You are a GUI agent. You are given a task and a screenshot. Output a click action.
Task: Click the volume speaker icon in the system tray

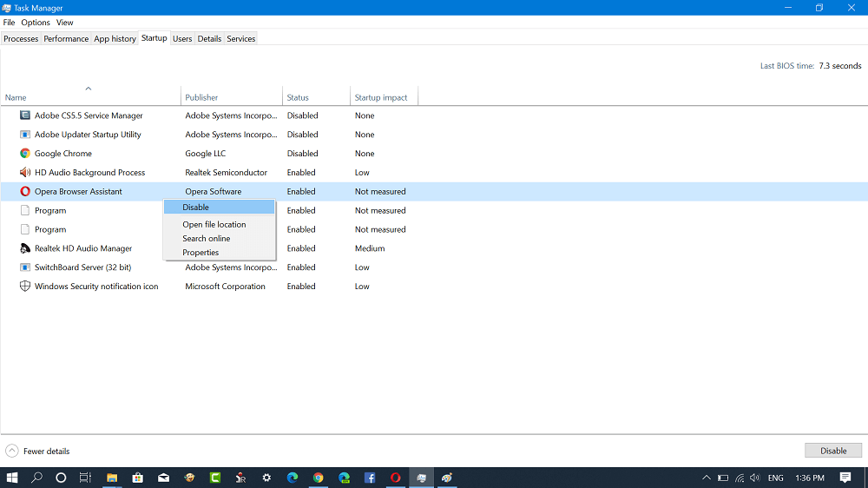(x=755, y=478)
